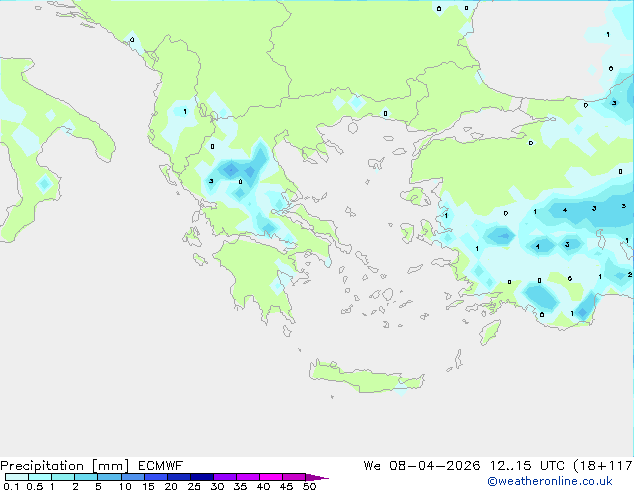Click the 10–15 mm legend color swatch

tap(132, 477)
